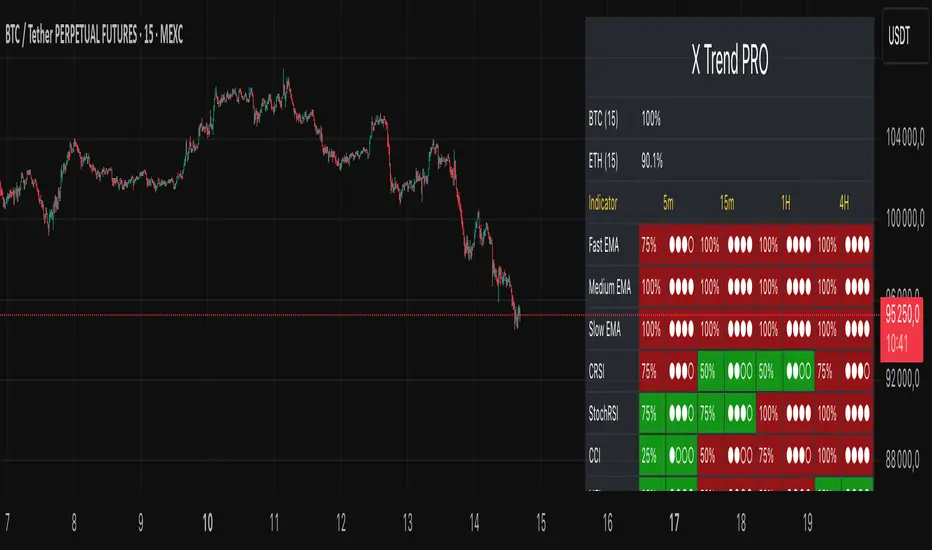Click the BTC (15) row label
The height and width of the screenshot is (550, 932).
coord(603,119)
